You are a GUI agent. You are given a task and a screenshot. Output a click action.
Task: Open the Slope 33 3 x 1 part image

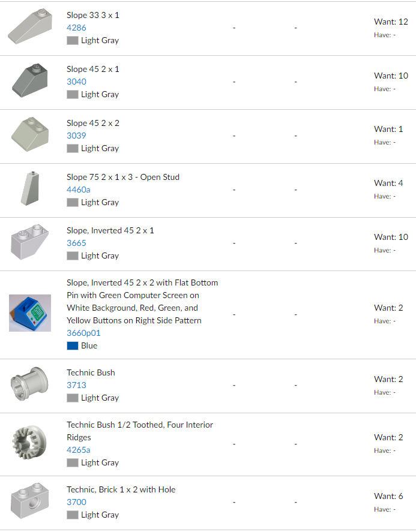pyautogui.click(x=30, y=27)
